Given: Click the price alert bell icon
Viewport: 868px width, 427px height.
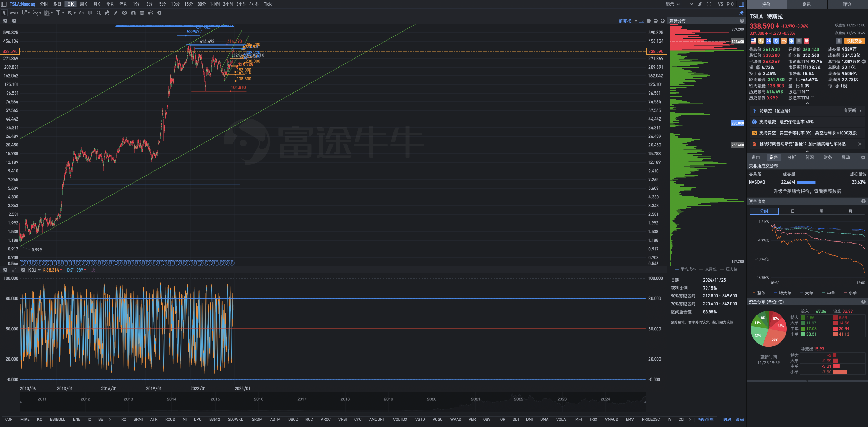Looking at the screenshot, I should click(x=839, y=41).
